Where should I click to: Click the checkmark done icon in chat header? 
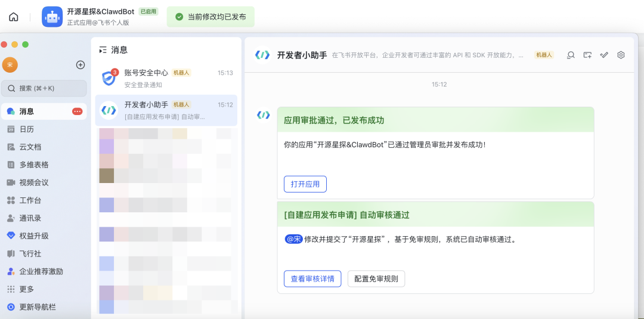pos(603,55)
